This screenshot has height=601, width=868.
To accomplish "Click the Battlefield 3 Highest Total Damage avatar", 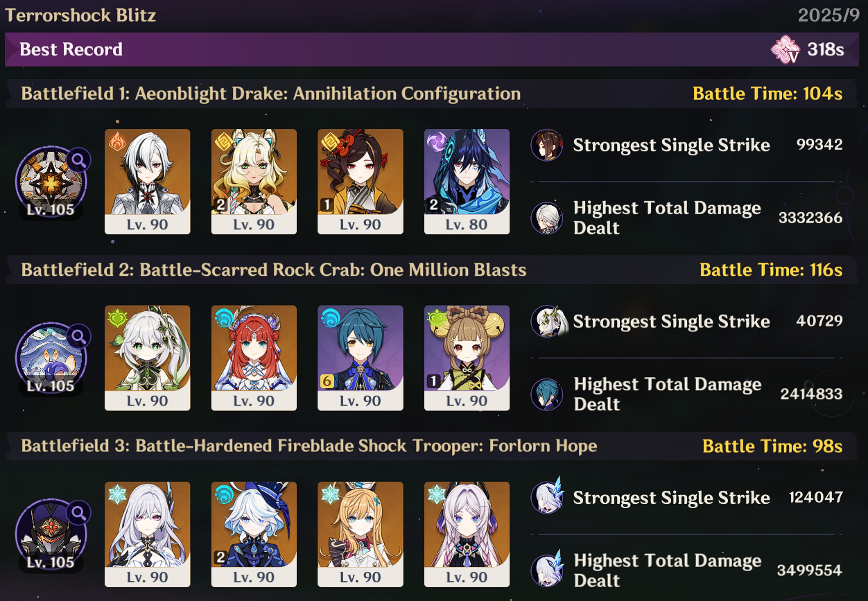I will (547, 570).
